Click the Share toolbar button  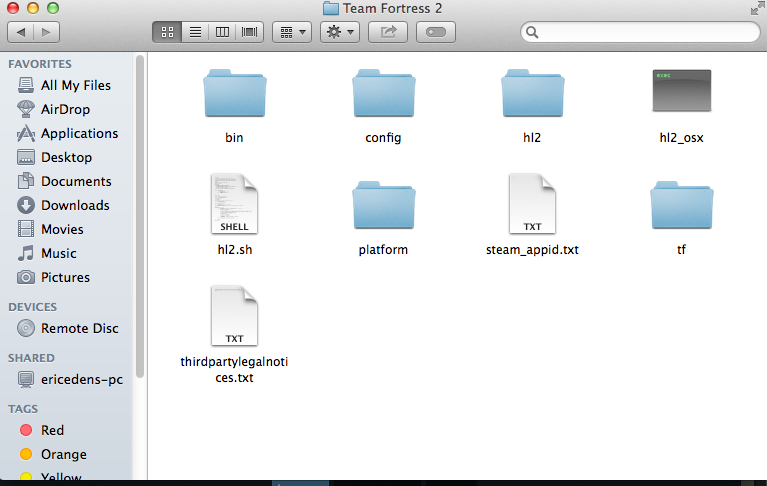[x=388, y=32]
